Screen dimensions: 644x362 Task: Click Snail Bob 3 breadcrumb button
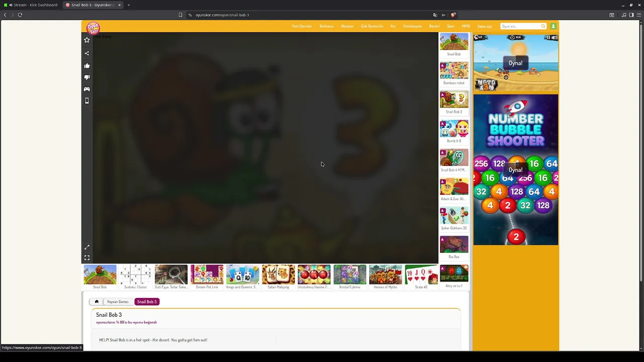pyautogui.click(x=147, y=302)
